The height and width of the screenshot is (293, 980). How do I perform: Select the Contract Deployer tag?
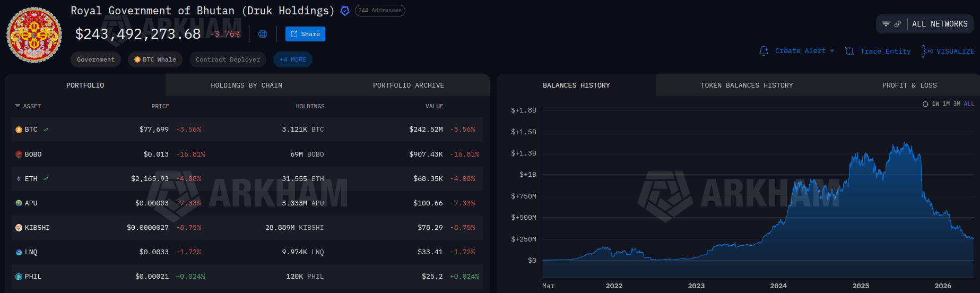pyautogui.click(x=228, y=59)
